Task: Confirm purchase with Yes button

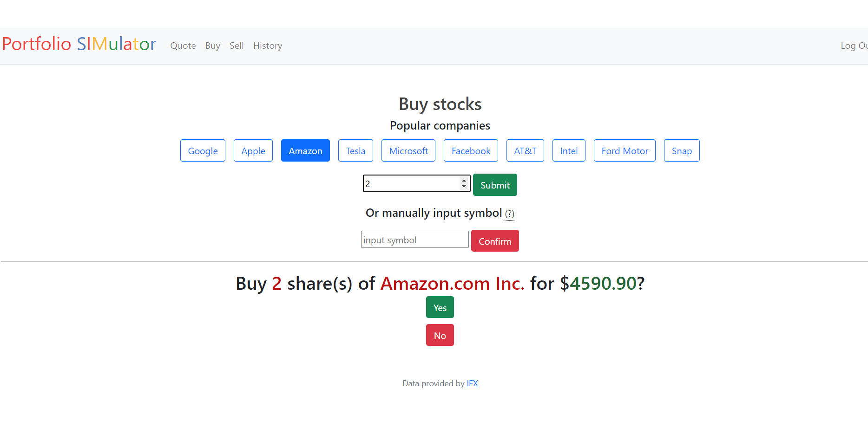Action: [x=440, y=307]
